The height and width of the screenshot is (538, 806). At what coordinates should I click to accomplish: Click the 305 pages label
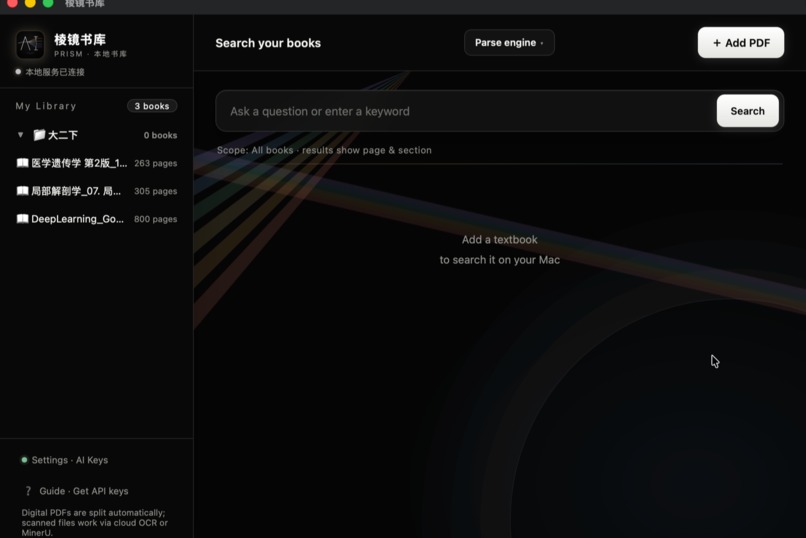click(x=156, y=191)
